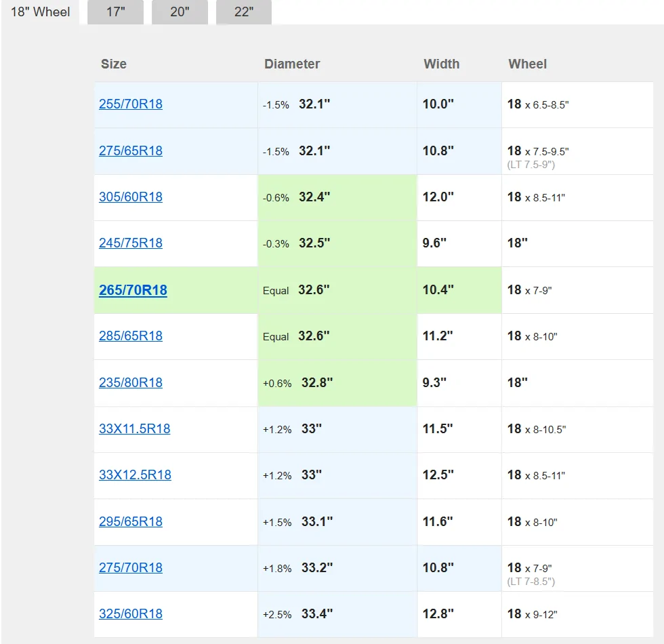The height and width of the screenshot is (644, 664).
Task: Open the 275/70R18 tire size link
Action: pyautogui.click(x=131, y=568)
